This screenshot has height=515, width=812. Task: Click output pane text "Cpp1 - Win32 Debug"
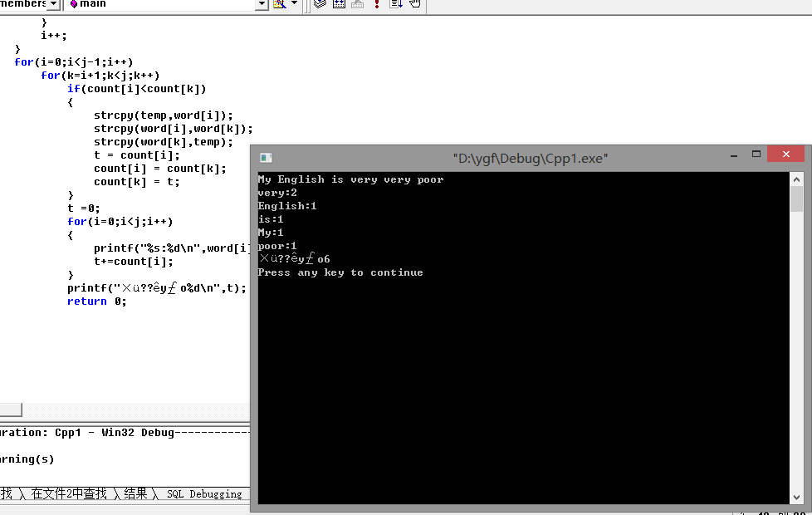coord(115,433)
